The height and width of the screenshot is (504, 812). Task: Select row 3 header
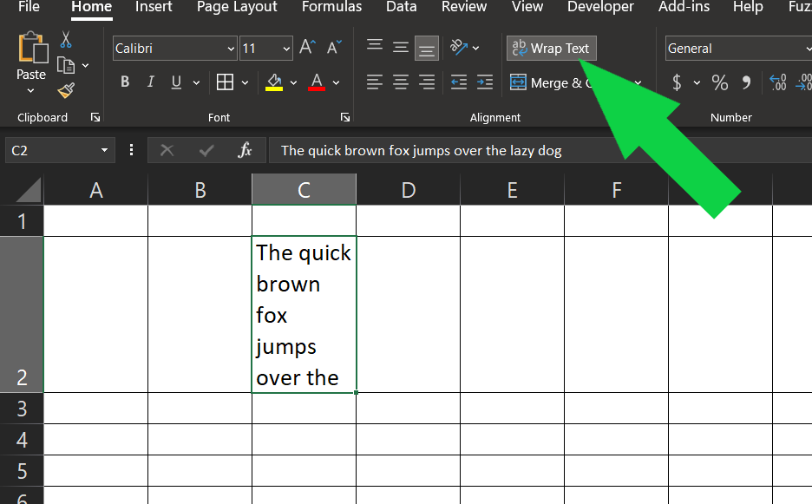pyautogui.click(x=22, y=409)
